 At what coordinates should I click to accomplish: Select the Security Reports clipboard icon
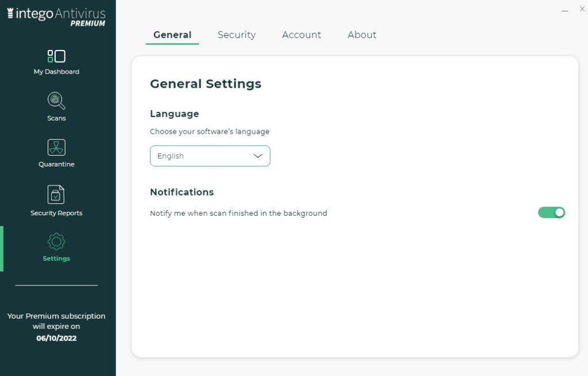coord(56,195)
